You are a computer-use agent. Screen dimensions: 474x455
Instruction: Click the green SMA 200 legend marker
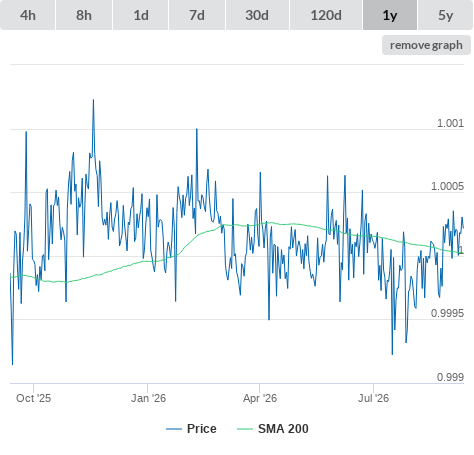coord(245,429)
